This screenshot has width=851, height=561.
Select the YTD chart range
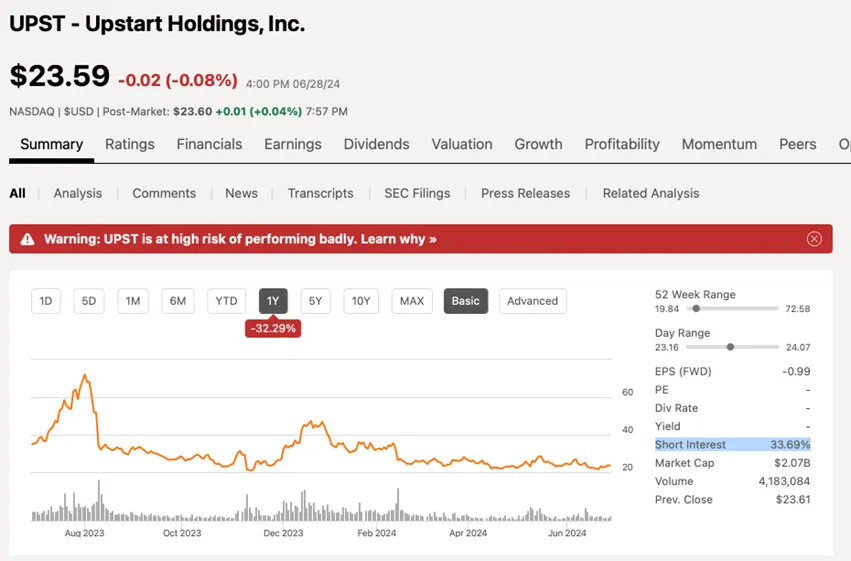(x=226, y=301)
